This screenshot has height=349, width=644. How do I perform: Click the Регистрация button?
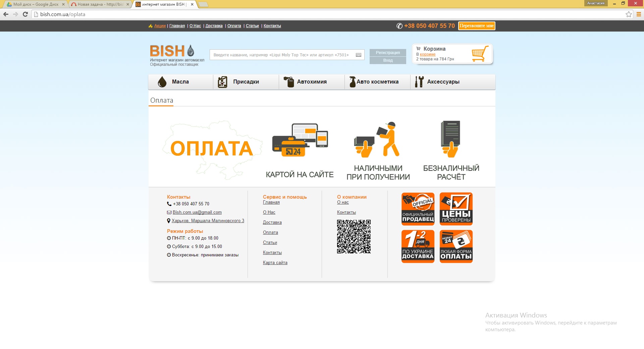coord(388,53)
